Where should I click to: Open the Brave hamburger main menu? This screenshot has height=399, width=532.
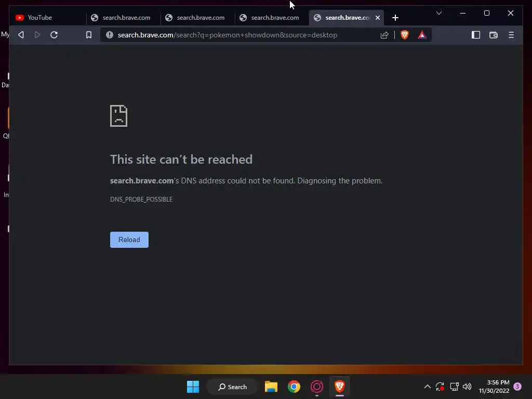click(x=511, y=35)
